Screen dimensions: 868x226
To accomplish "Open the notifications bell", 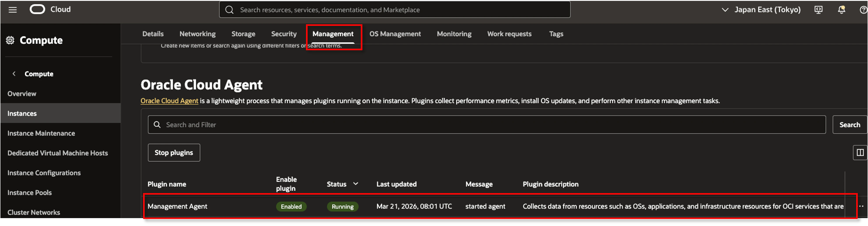I will [x=841, y=10].
